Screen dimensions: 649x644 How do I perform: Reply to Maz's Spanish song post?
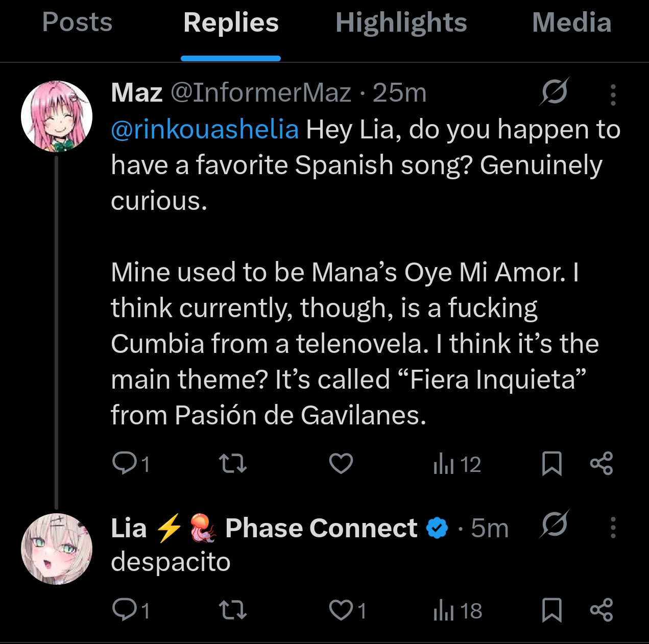123,464
